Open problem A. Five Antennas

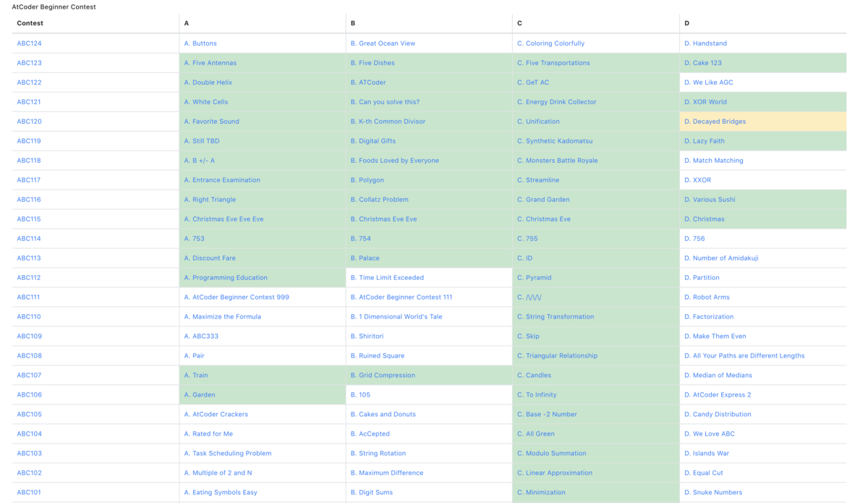(x=210, y=63)
